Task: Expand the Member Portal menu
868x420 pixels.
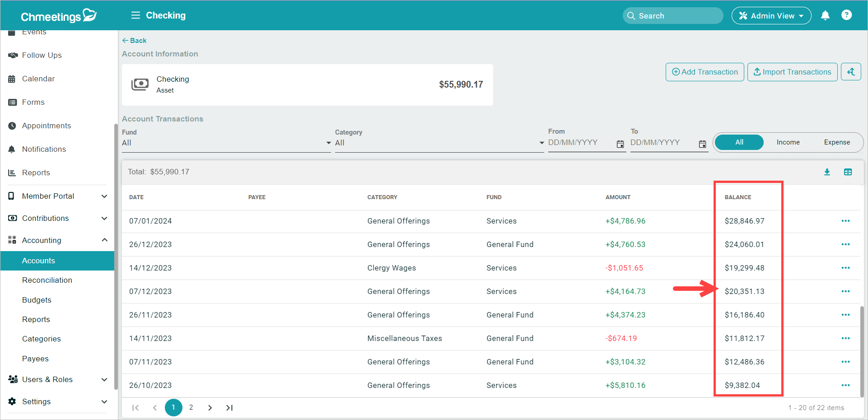Action: [57, 196]
